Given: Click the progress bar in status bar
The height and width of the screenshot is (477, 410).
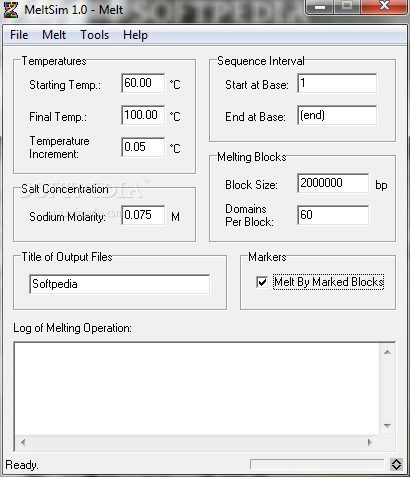Looking at the screenshot, I should pyautogui.click(x=317, y=464).
